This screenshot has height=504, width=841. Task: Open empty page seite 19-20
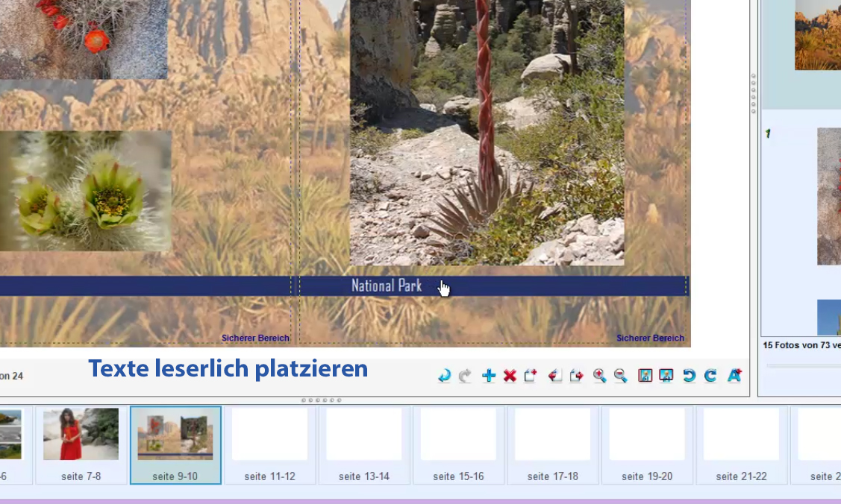pos(648,444)
